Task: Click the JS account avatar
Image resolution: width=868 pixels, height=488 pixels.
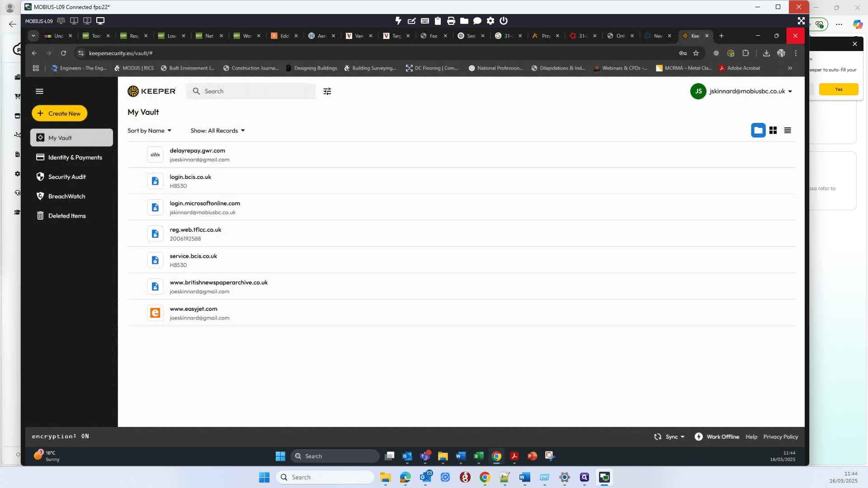Action: [x=698, y=91]
